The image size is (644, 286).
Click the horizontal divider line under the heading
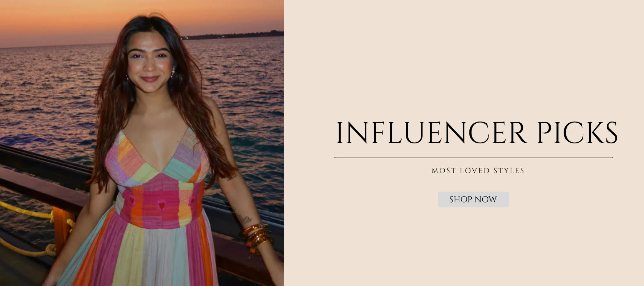coord(473,157)
